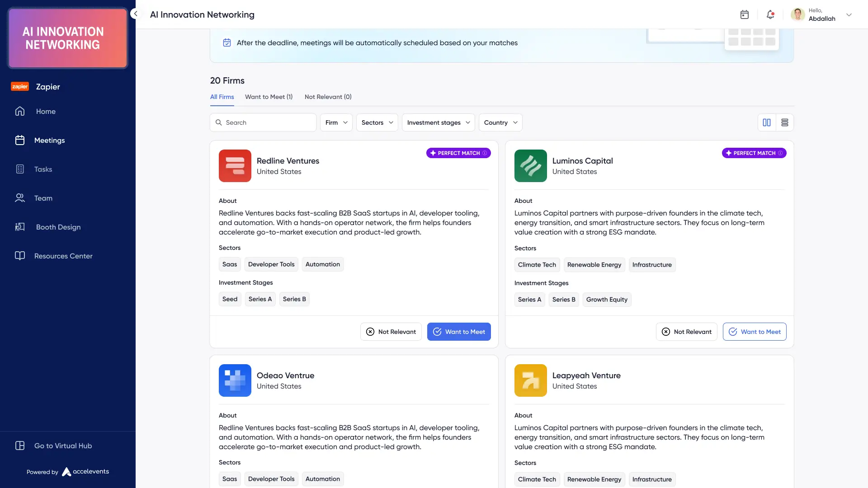Go to Virtual Hub
The image size is (868, 488).
coord(63,446)
